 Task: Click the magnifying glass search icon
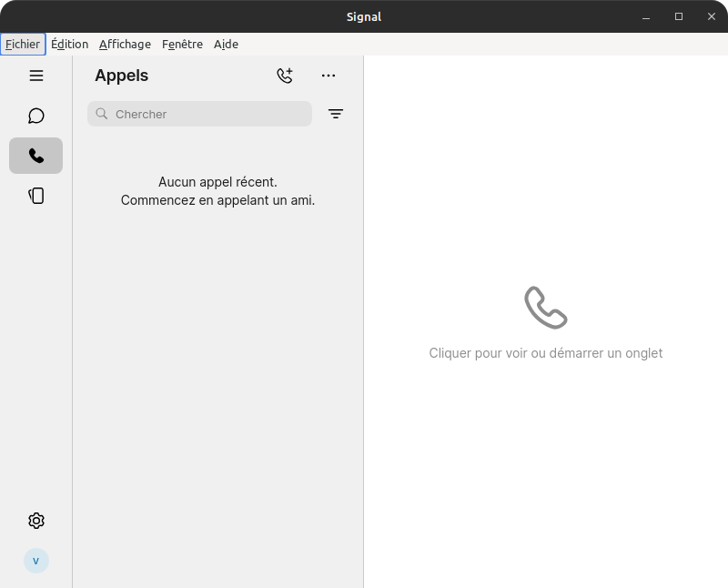pyautogui.click(x=101, y=114)
